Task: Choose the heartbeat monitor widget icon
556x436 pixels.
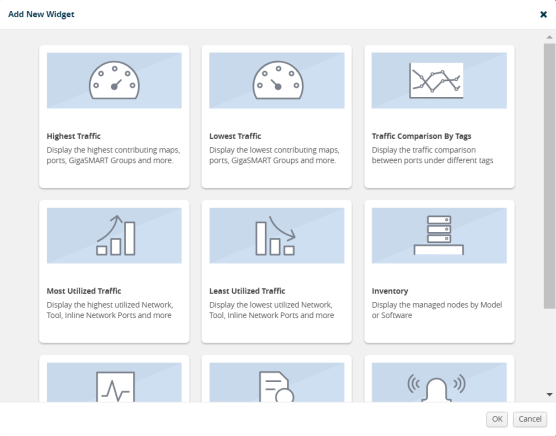Action: tap(115, 387)
